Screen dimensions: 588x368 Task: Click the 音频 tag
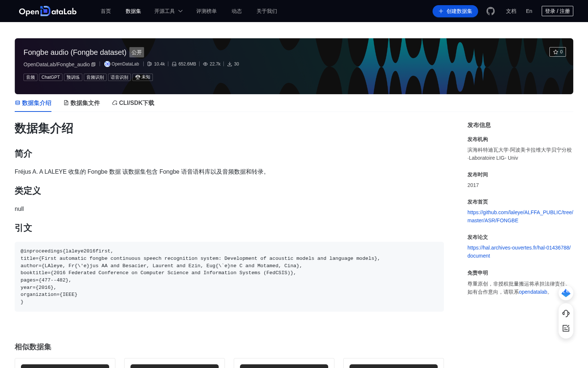(31, 77)
